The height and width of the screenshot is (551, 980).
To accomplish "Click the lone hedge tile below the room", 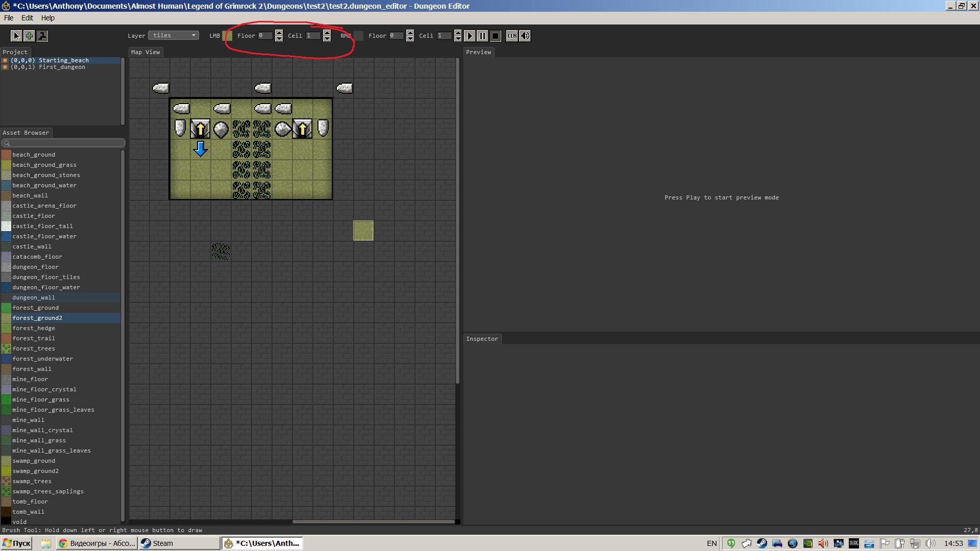I will click(221, 251).
